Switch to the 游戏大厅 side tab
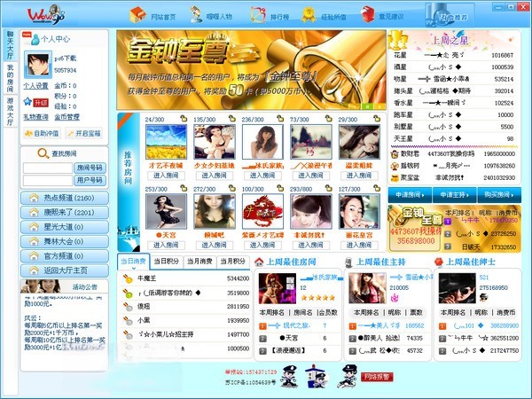This screenshot has height=399, width=532. pos(10,112)
